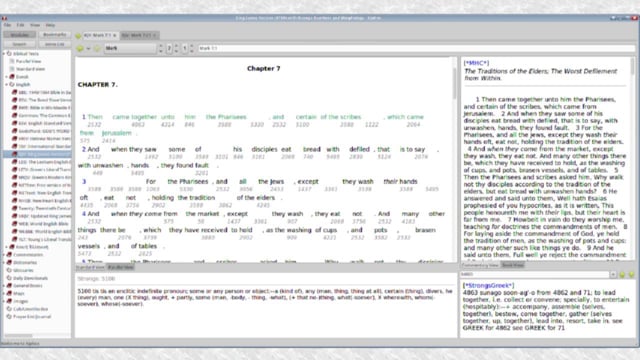640x360 pixels.
Task: Click the ISV module book icon
Action: coord(14,146)
